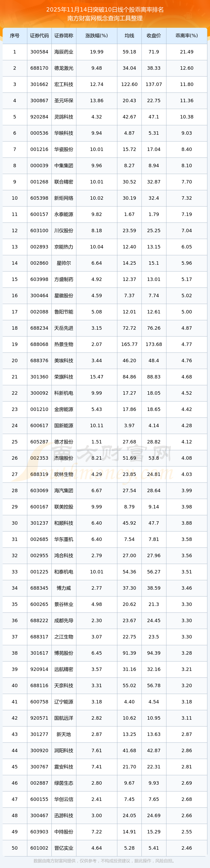This screenshot has height=868, width=210.
Task: Select 景谷林业 in row 35
Action: [64, 604]
